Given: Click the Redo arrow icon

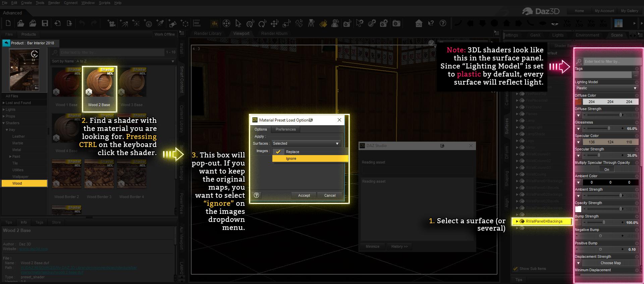Looking at the screenshot, I should pos(94,23).
